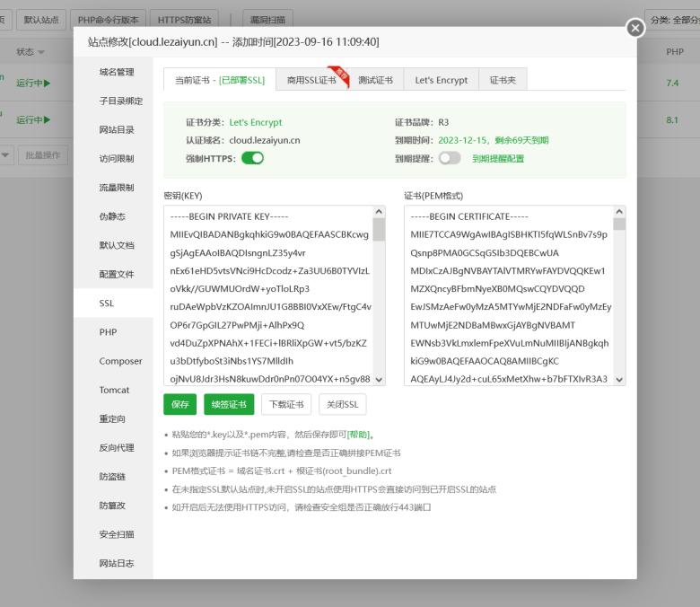Click the PEM box scroll up arrow

[x=619, y=212]
